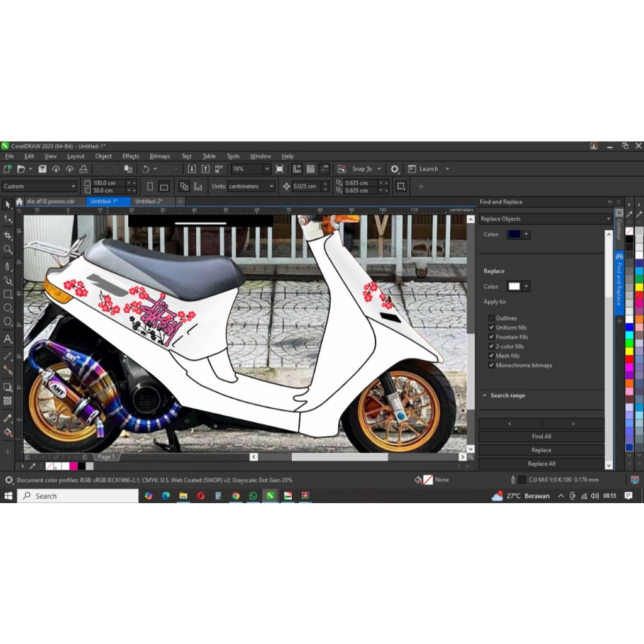This screenshot has height=644, width=644.
Task: Select the Pick tool in the toolbox
Action: click(8, 204)
